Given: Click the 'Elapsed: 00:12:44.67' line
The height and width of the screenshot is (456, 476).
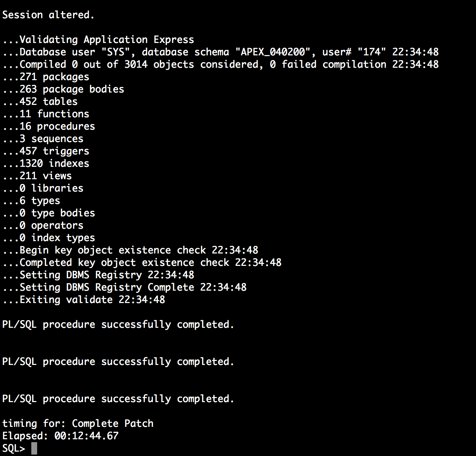Looking at the screenshot, I should tap(60, 436).
